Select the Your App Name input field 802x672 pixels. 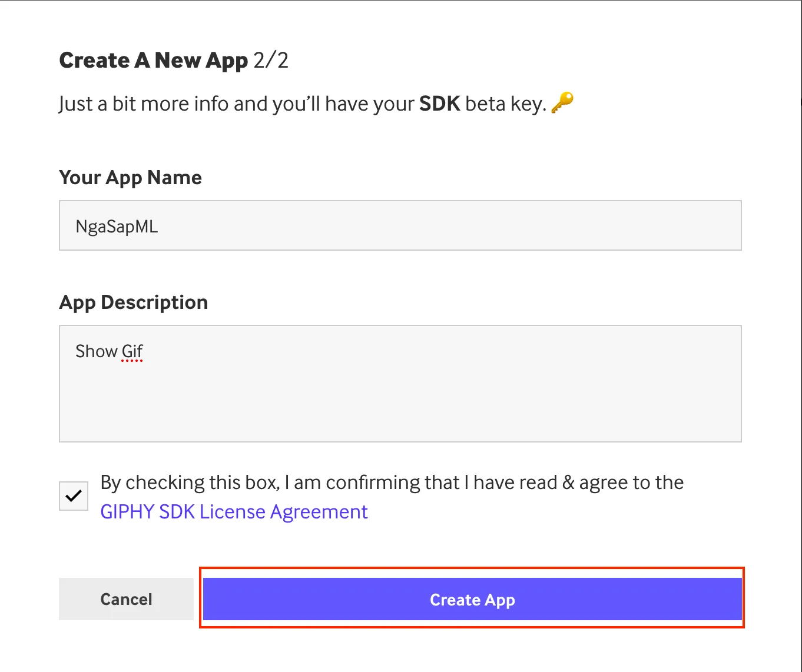pos(400,225)
